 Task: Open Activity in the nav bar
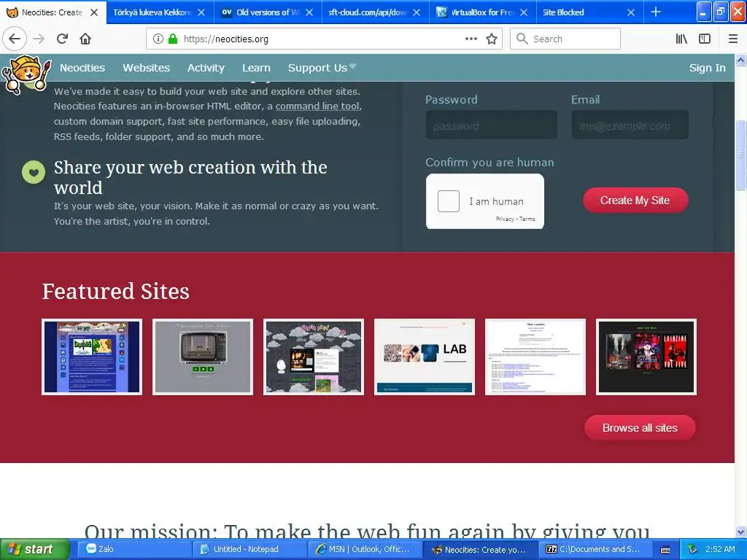(206, 68)
